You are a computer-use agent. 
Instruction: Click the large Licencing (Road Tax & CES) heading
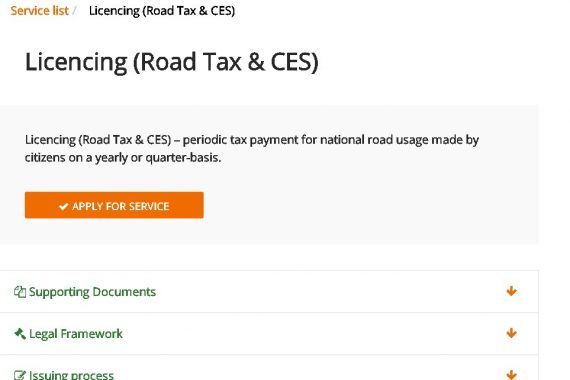tap(172, 62)
